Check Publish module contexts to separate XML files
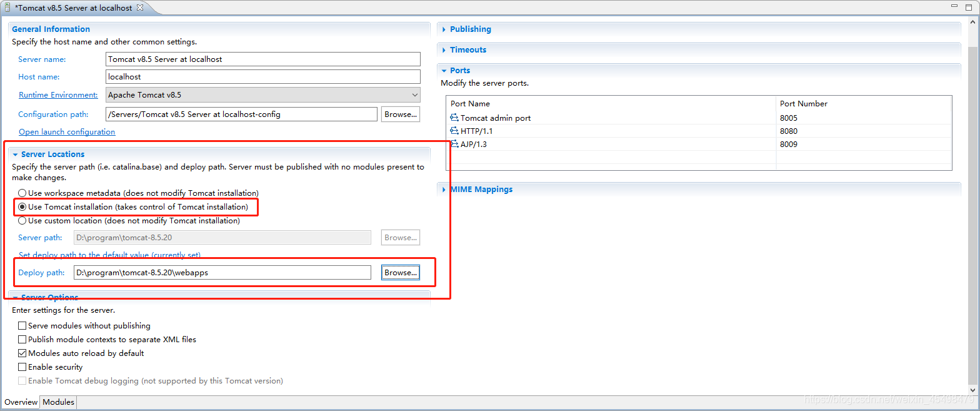Image resolution: width=980 pixels, height=411 pixels. [x=22, y=340]
